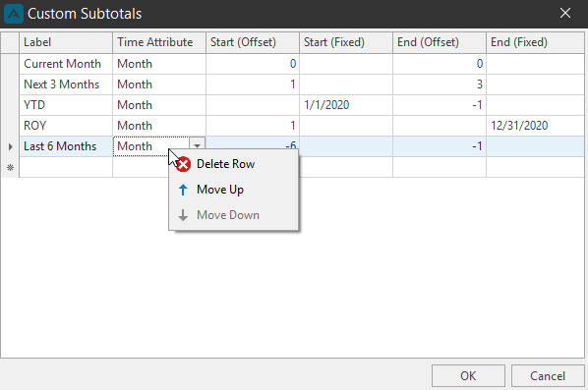Click the row indicator arrow beside Last 6 Months
Viewport: 588px width, 390px height.
(10, 146)
